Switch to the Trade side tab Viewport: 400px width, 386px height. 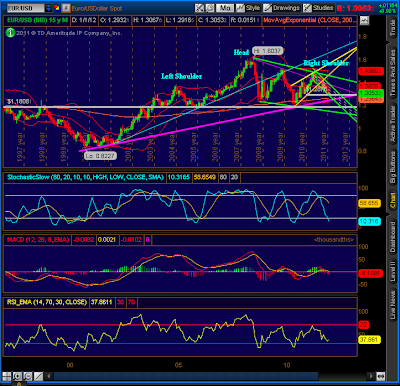click(393, 27)
